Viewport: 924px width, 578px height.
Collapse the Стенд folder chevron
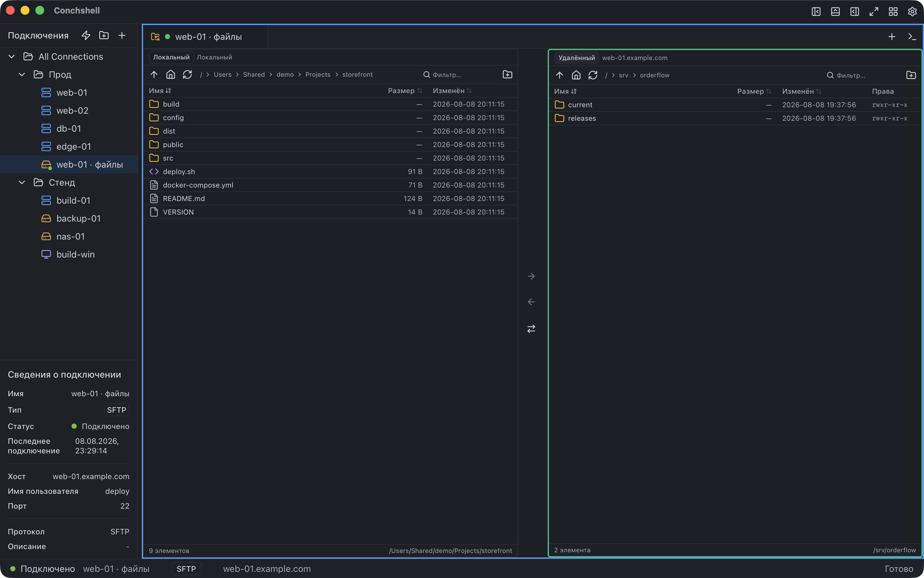coord(22,182)
